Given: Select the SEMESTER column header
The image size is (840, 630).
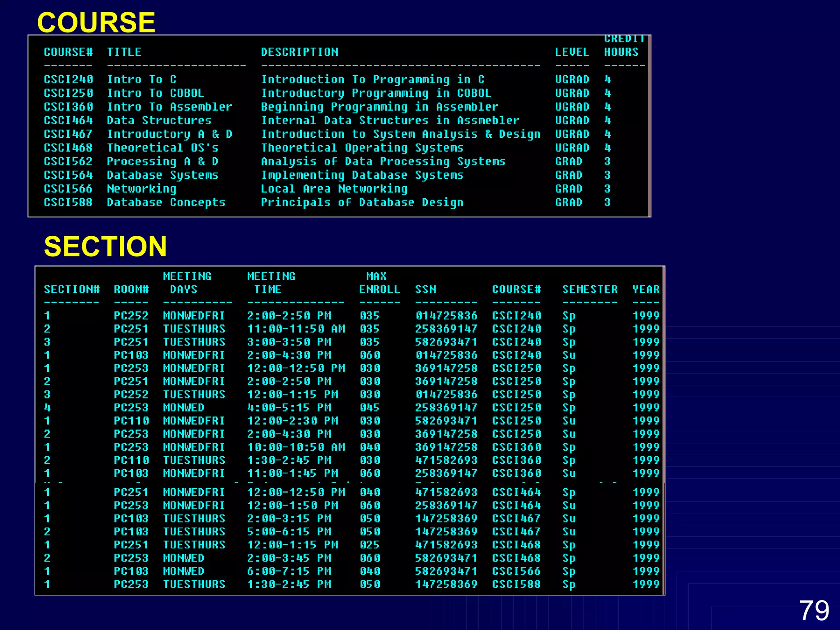Looking at the screenshot, I should click(x=589, y=290).
